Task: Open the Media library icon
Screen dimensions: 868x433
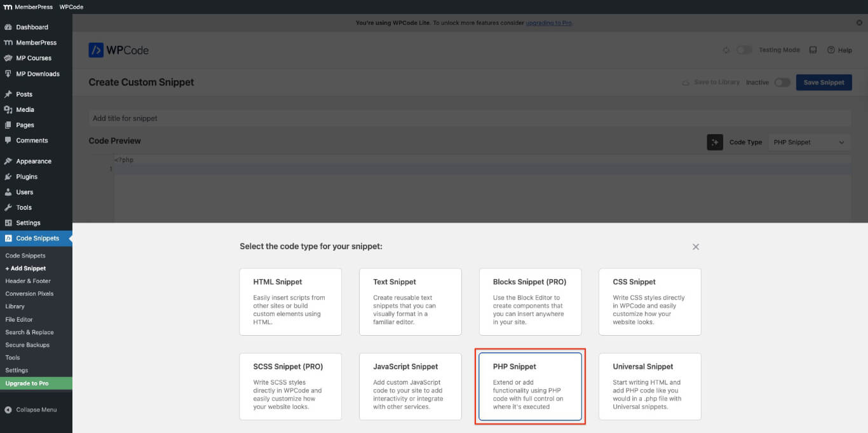Action: tap(9, 109)
